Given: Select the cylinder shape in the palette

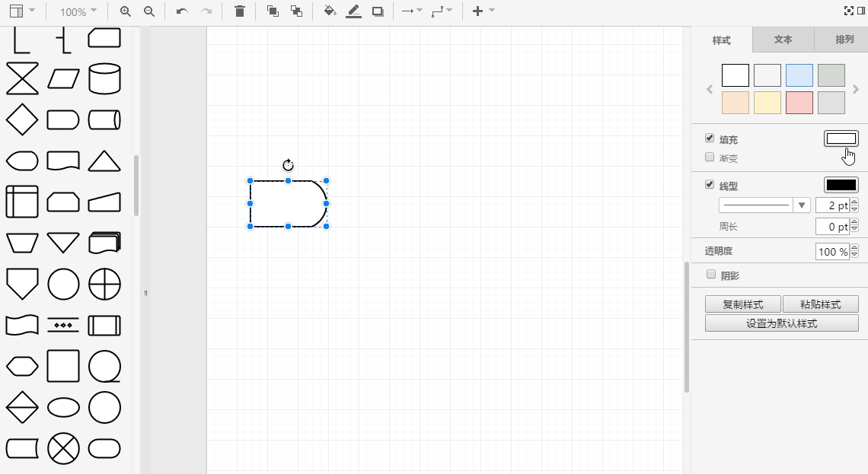Looking at the screenshot, I should point(104,78).
